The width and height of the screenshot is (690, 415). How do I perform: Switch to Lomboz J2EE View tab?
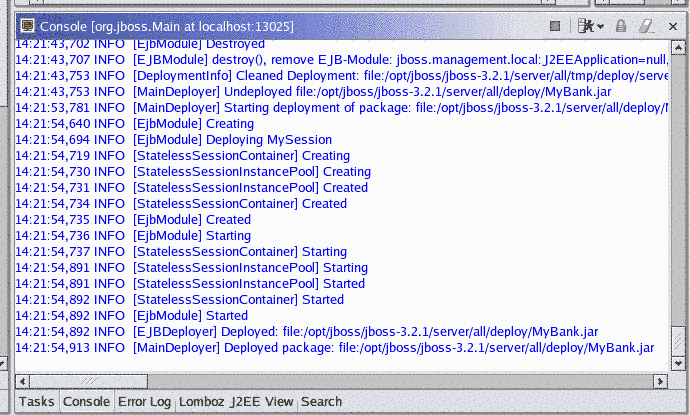pos(237,401)
